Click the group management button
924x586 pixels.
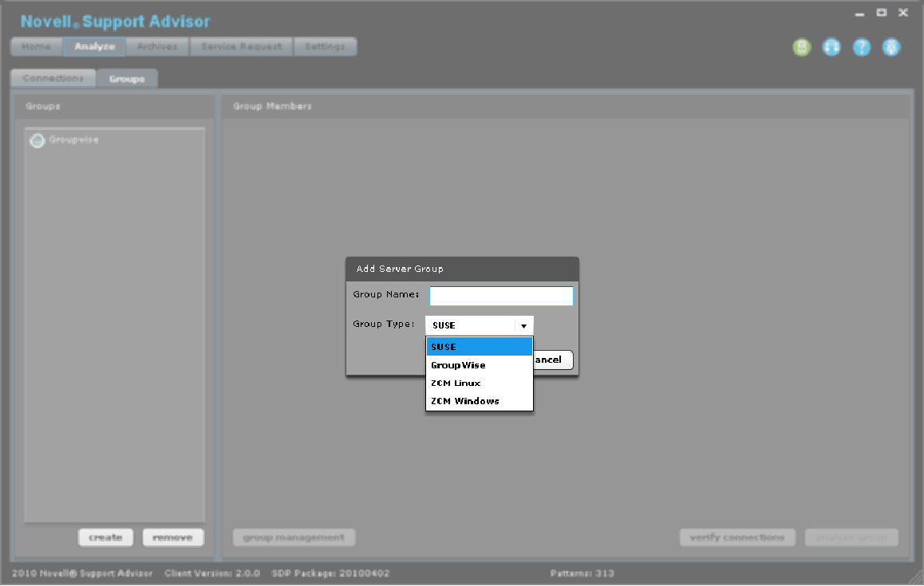click(x=294, y=537)
